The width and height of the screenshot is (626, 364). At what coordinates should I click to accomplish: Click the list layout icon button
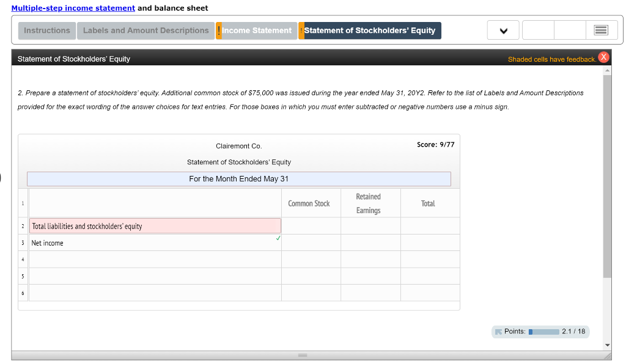(x=601, y=31)
